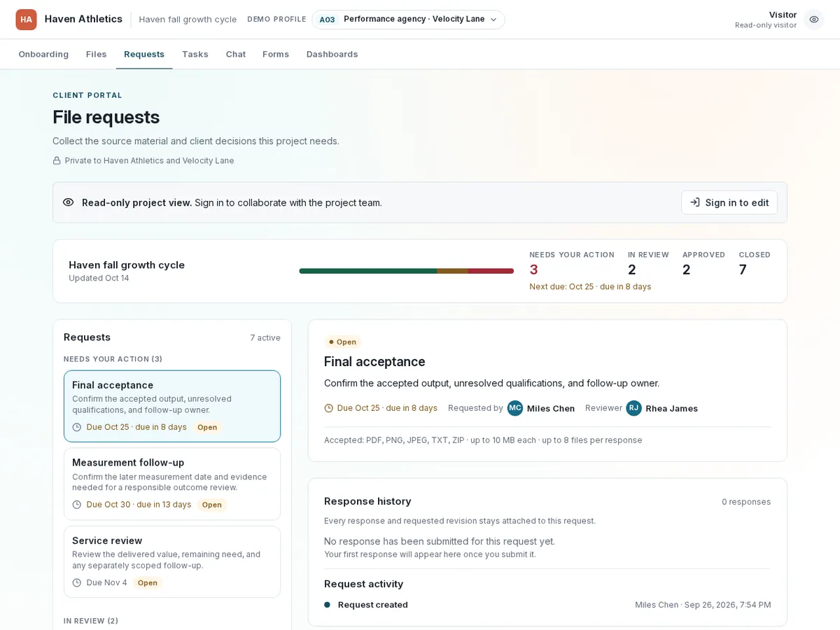This screenshot has width=840, height=630.
Task: Open the Onboarding tab
Action: tap(43, 54)
